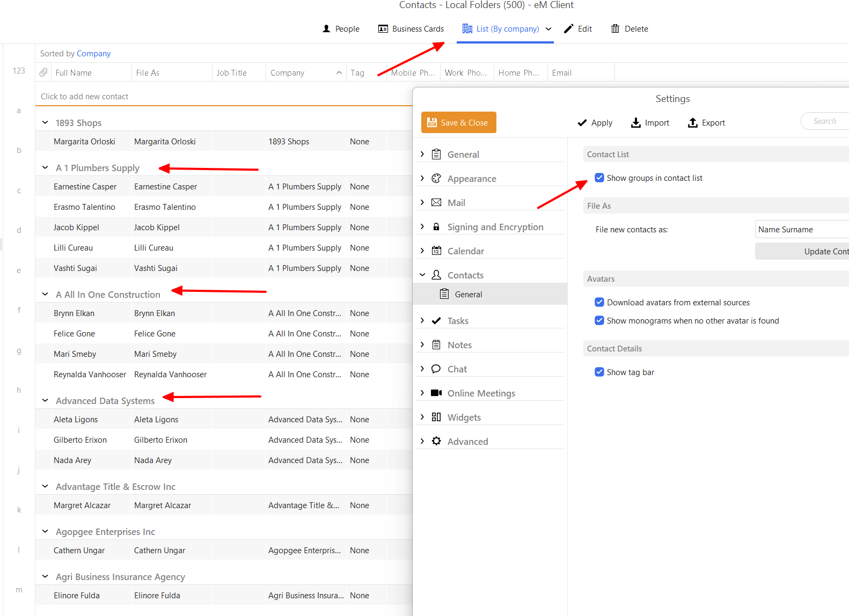Toggle Download avatars from external sources
Screen dimensions: 849x616
coord(599,302)
